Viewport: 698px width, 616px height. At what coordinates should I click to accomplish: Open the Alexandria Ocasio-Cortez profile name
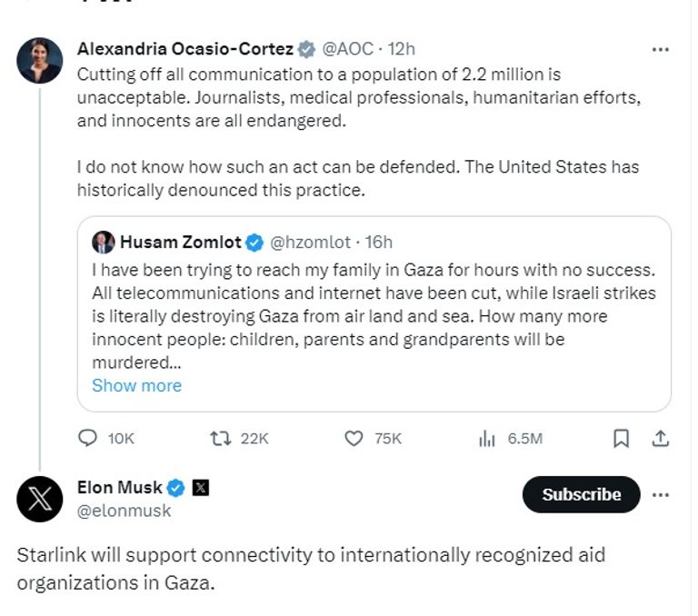click(x=185, y=48)
